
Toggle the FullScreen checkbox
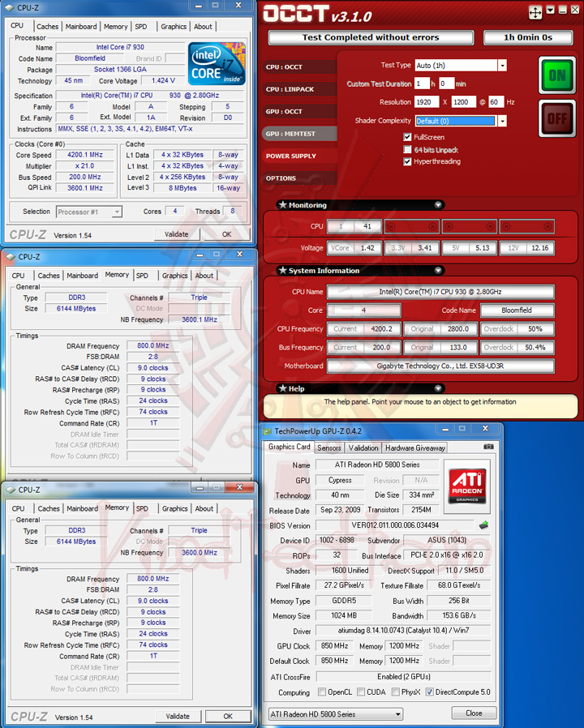[x=407, y=137]
